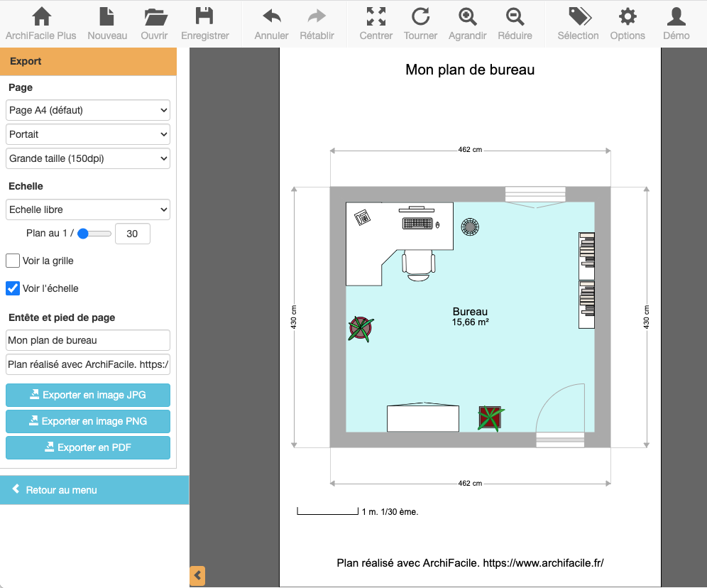Save the plan with Enregistrer
Viewport: 707px width, 588px height.
point(205,23)
